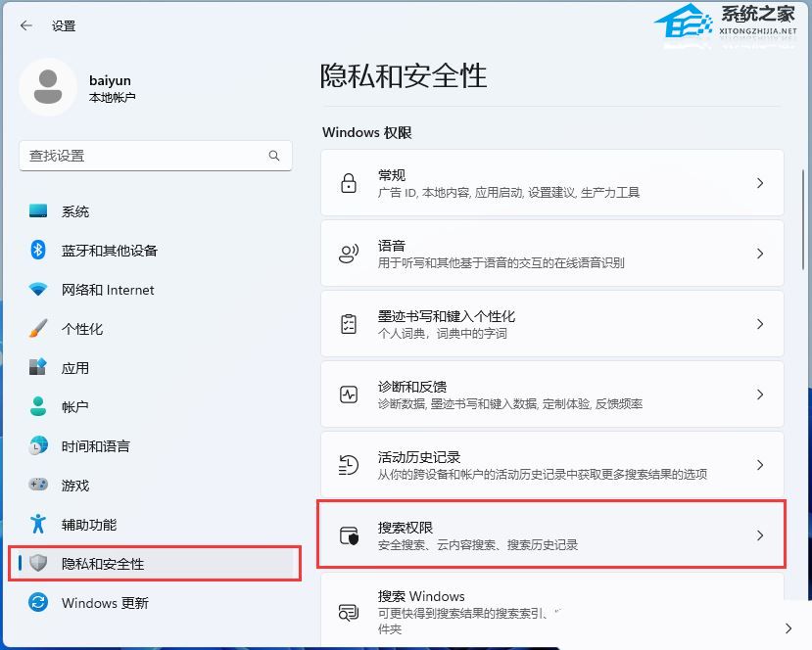This screenshot has width=812, height=650.
Task: Open 活动历史记录 settings title
Action: 419,457
